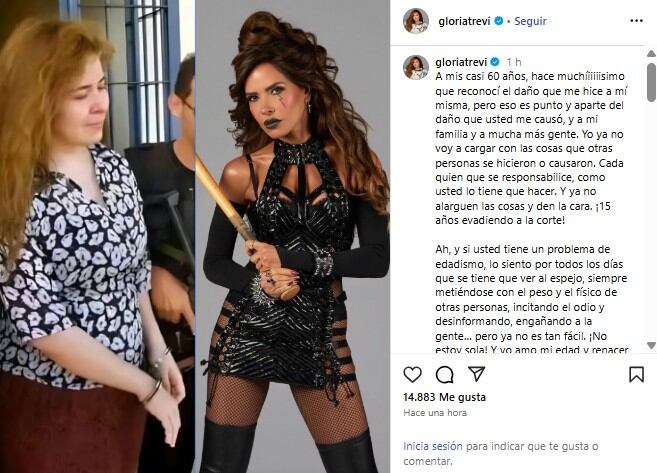Open comments with the speech bubble icon
This screenshot has width=657, height=473.
coord(445,375)
